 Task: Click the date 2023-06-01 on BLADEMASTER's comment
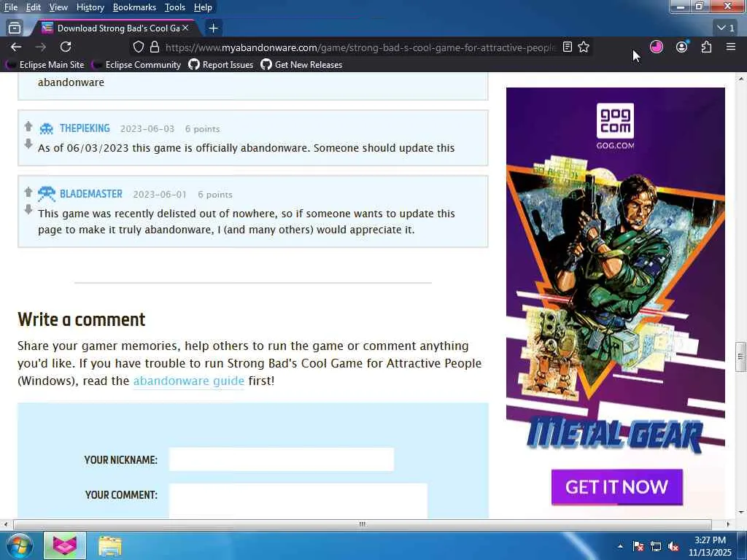160,194
